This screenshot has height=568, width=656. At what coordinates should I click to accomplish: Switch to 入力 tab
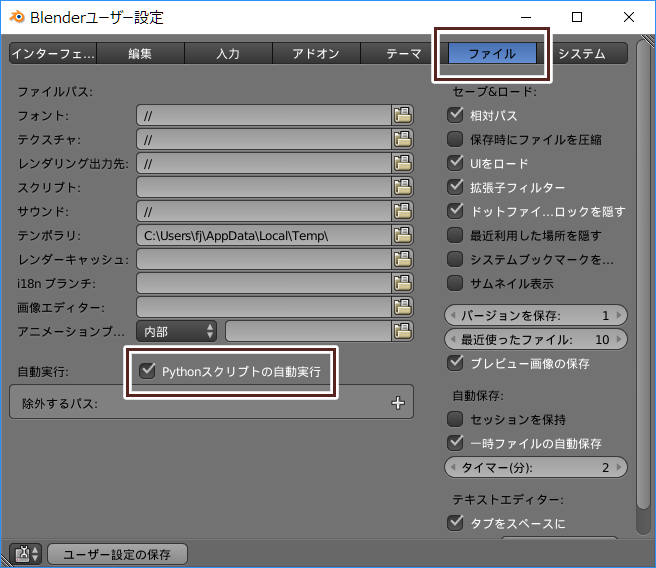pyautogui.click(x=228, y=54)
